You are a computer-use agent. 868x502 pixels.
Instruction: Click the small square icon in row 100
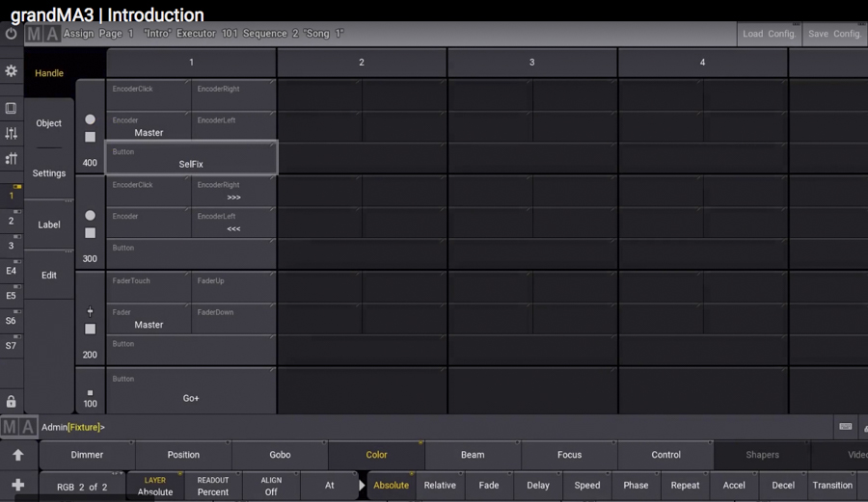[91, 392]
